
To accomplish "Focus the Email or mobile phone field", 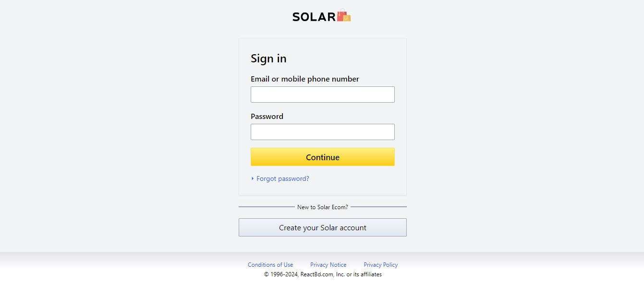I will [323, 95].
